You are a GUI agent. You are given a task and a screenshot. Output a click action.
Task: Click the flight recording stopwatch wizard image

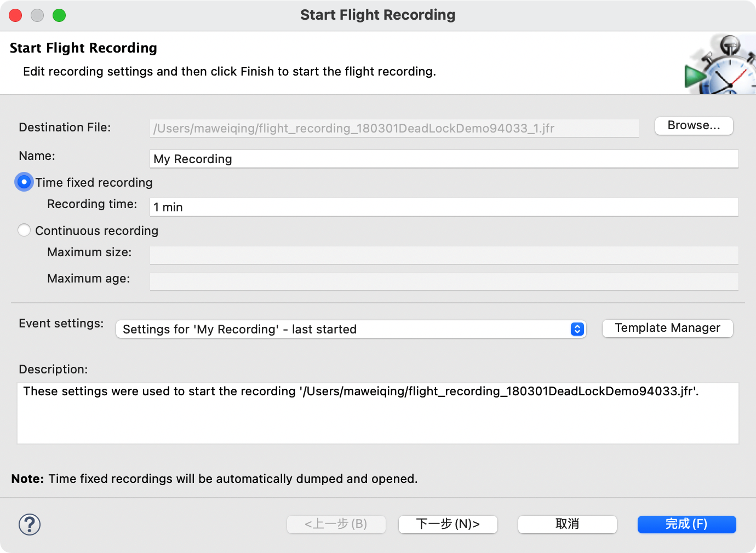[x=720, y=66]
